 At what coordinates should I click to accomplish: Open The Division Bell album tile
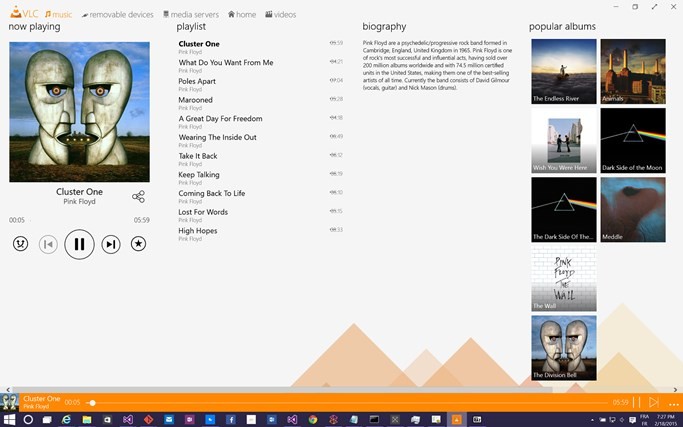(x=564, y=348)
